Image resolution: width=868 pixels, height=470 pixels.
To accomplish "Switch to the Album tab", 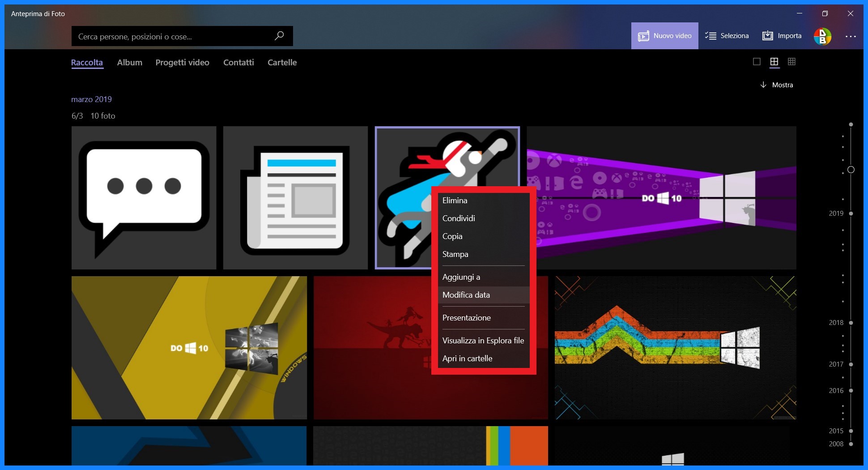I will 130,63.
